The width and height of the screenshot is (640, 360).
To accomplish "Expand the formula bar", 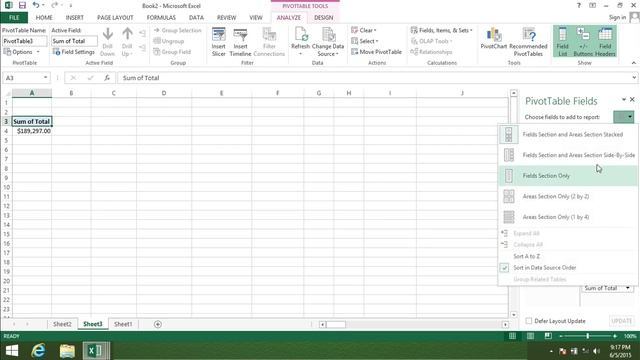I will (x=634, y=78).
